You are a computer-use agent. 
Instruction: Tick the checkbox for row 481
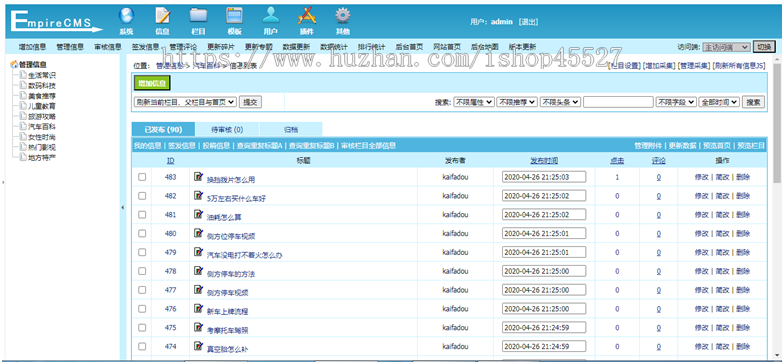142,214
